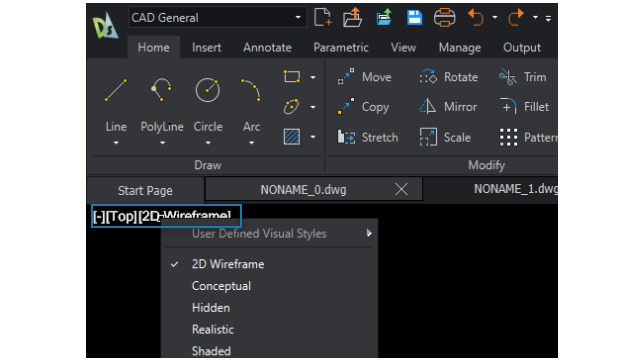Click the Save floppy disk icon
Image resolution: width=640 pixels, height=360 pixels.
[x=414, y=18]
